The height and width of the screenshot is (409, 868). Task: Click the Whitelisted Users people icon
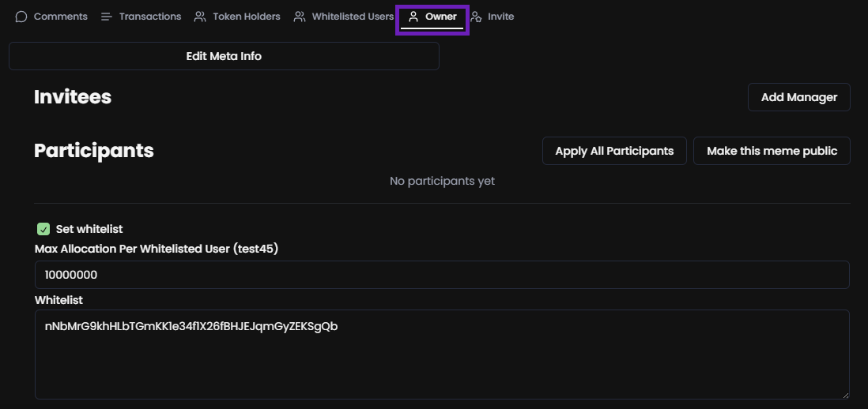300,17
